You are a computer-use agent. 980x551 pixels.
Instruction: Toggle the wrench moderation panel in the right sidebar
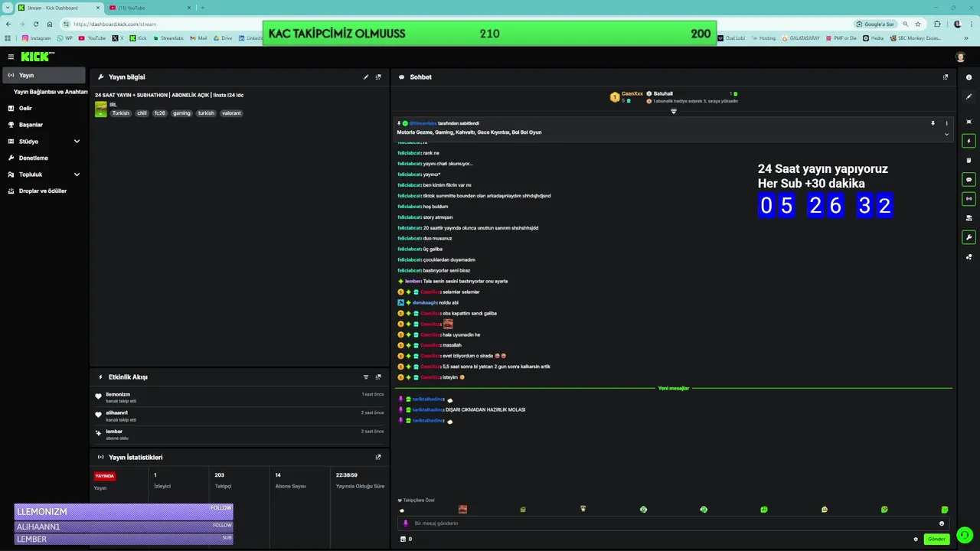pyautogui.click(x=969, y=237)
